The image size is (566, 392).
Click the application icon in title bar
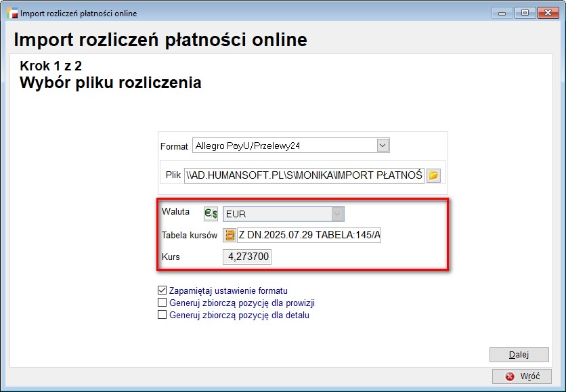point(12,13)
